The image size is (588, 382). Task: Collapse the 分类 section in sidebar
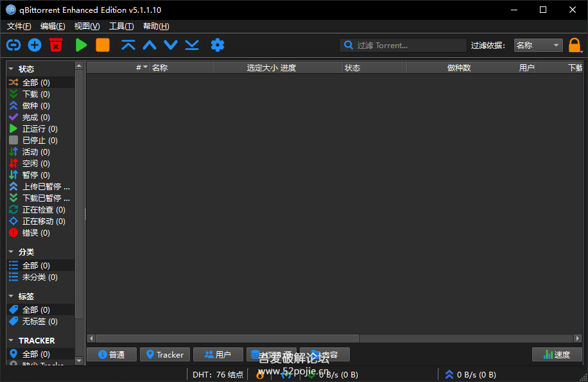(12, 252)
